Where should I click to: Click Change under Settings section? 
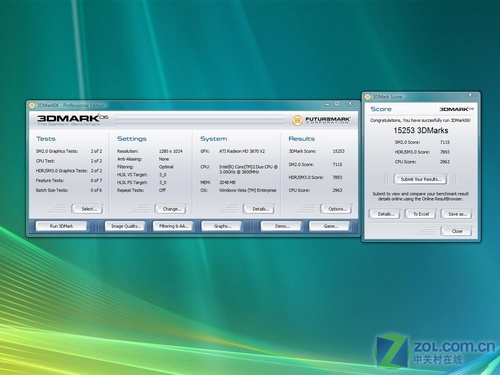pyautogui.click(x=171, y=209)
